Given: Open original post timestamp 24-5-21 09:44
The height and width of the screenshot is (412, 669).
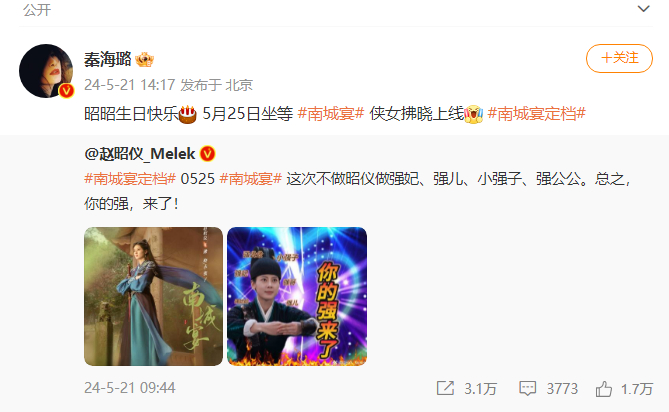Looking at the screenshot, I should 130,388.
